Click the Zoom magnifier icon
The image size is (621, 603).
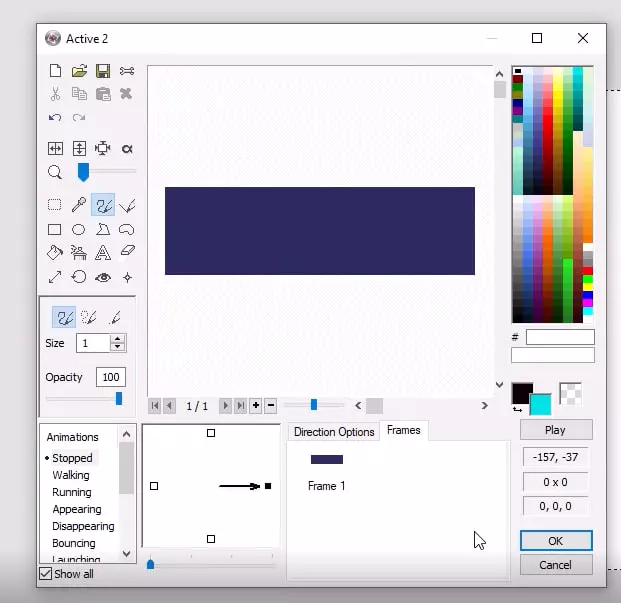55,172
